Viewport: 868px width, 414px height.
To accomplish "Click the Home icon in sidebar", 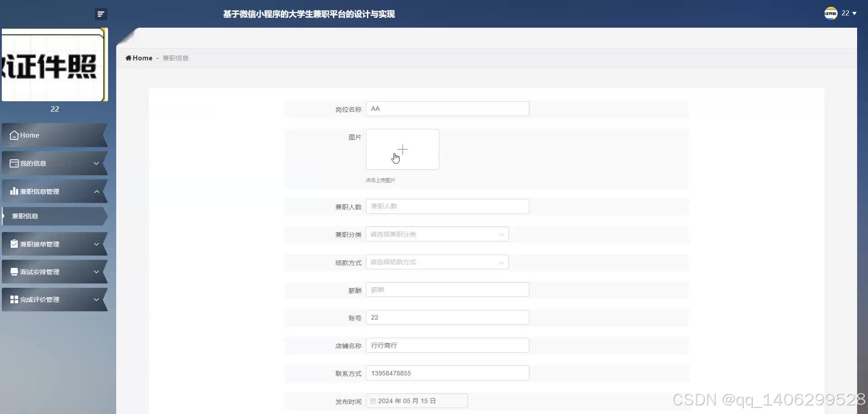I will point(14,135).
